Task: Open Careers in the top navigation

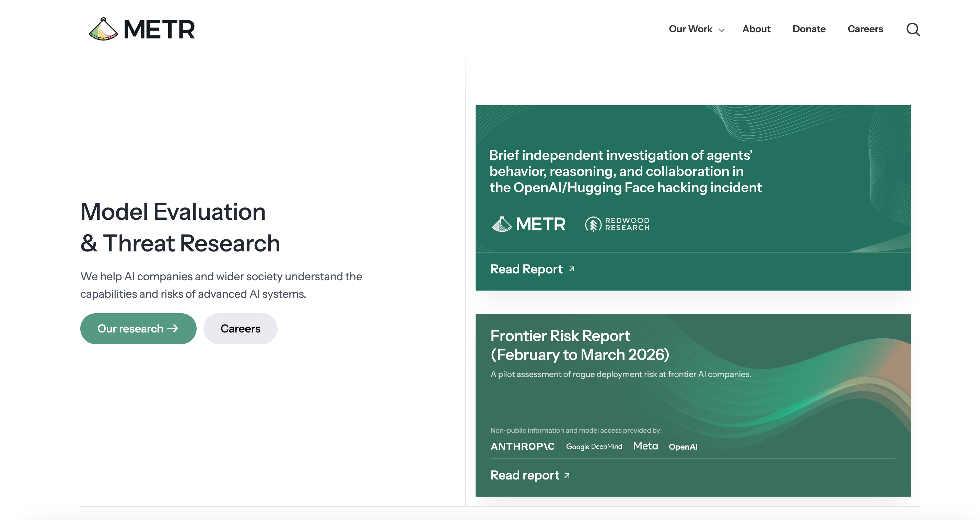Action: coord(865,29)
